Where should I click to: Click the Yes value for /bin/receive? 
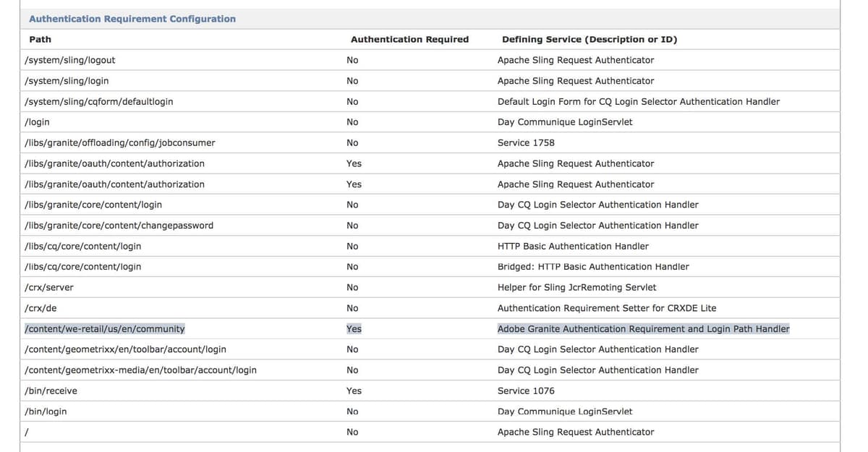coord(354,391)
